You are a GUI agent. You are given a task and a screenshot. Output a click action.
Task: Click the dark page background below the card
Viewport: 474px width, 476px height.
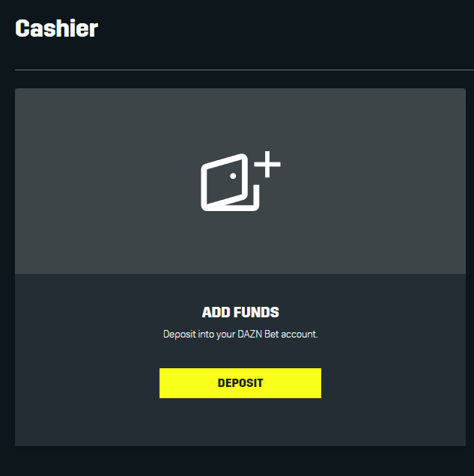point(240,462)
